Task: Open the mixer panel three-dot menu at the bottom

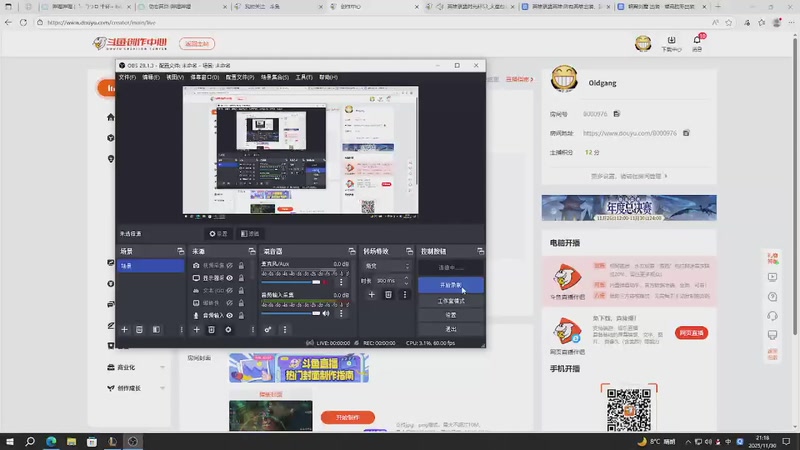Action: click(285, 330)
